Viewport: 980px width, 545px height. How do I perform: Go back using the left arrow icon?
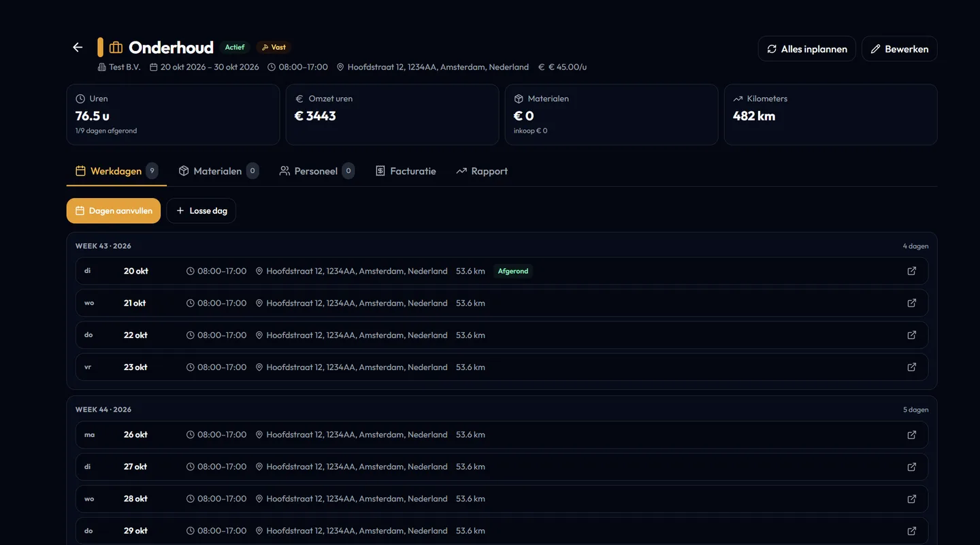pos(78,48)
